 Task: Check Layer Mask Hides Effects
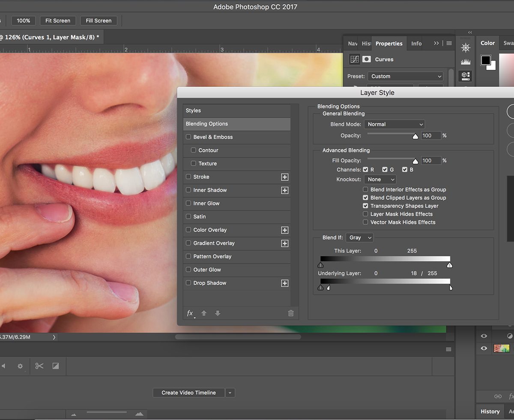[x=365, y=214]
